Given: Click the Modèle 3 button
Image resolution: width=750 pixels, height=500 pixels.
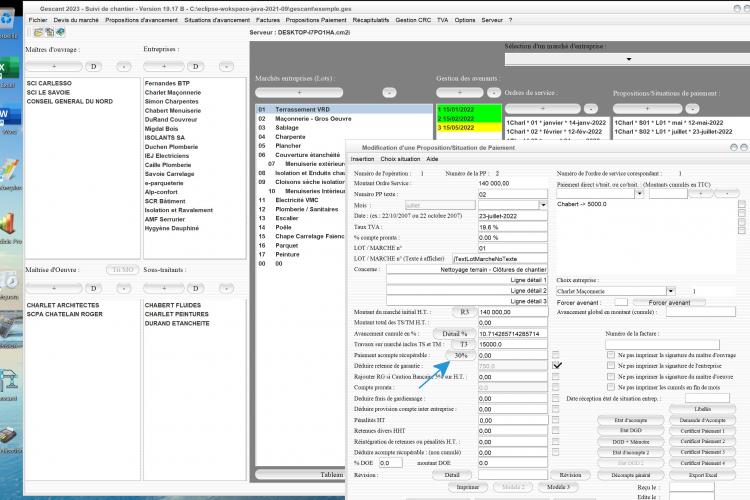Looking at the screenshot, I should [558, 487].
